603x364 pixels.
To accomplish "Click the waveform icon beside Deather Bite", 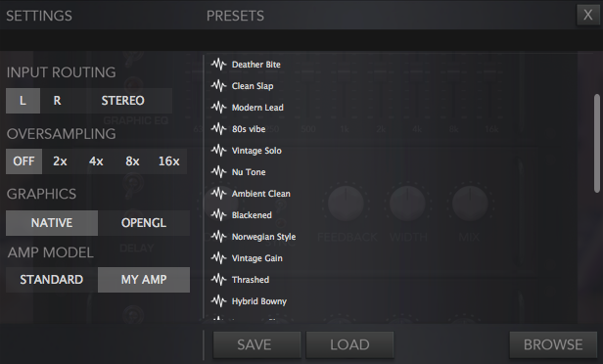I will pos(219,65).
